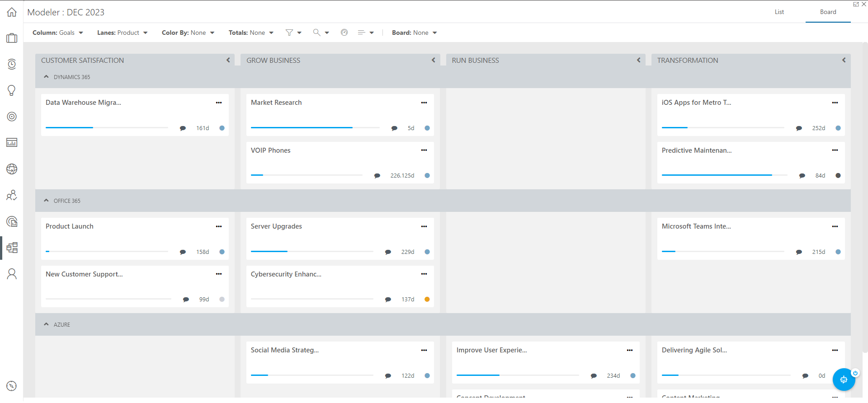Open more options on Data Warehouse Migration card

click(219, 103)
